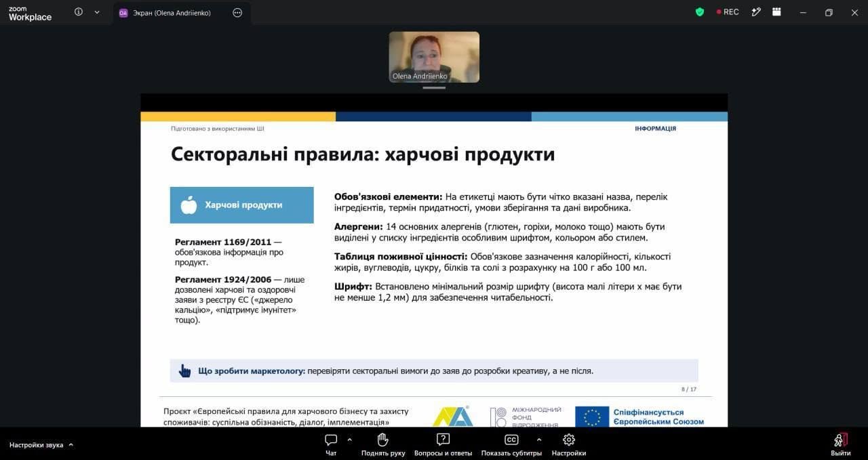Switch view layout icon in title bar
The width and height of the screenshot is (868, 460).
[x=777, y=12]
